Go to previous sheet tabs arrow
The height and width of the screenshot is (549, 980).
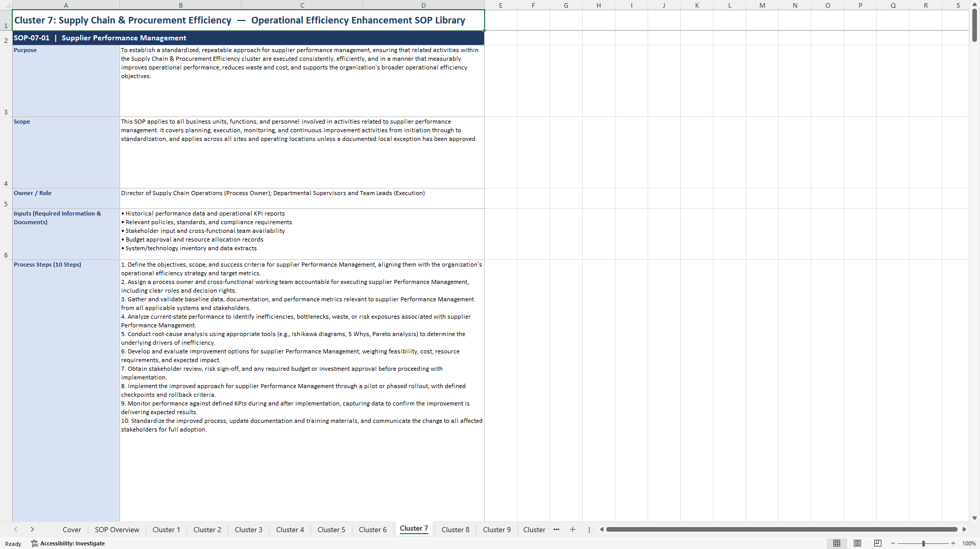(16, 530)
